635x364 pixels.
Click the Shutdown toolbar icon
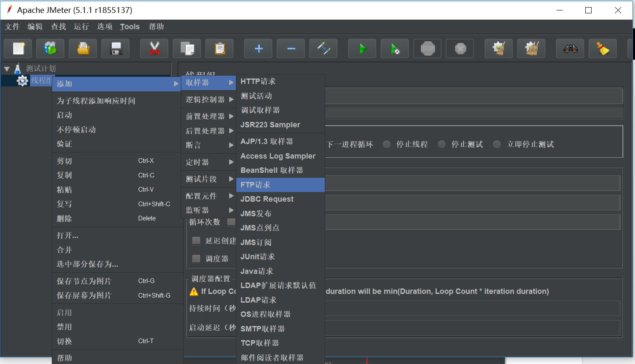coord(460,49)
